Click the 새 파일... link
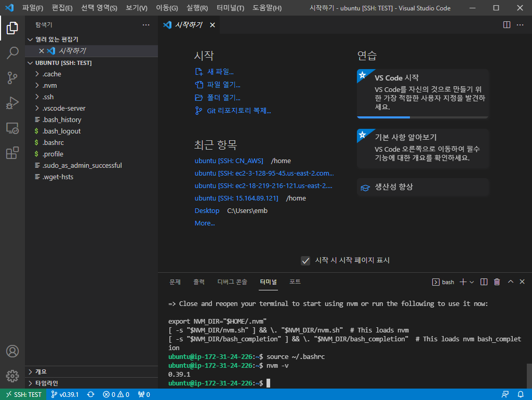 pos(214,72)
